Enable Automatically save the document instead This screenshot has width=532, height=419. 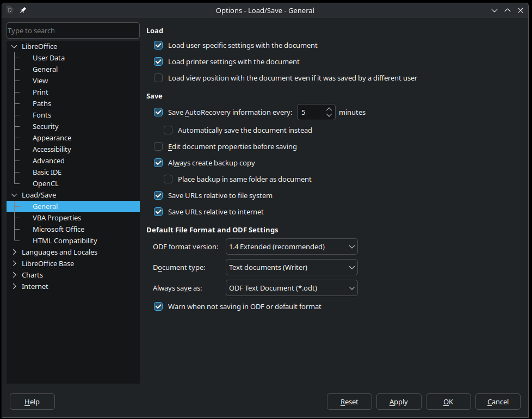[x=168, y=130]
